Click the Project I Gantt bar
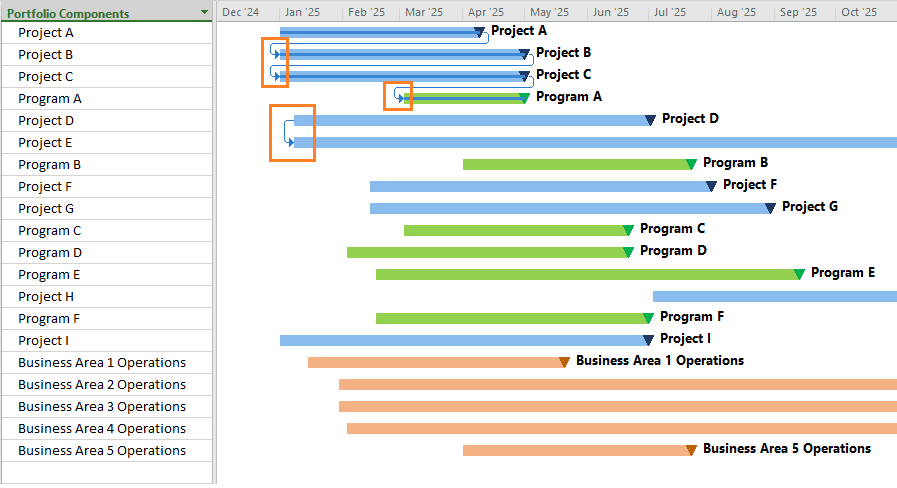 point(462,340)
